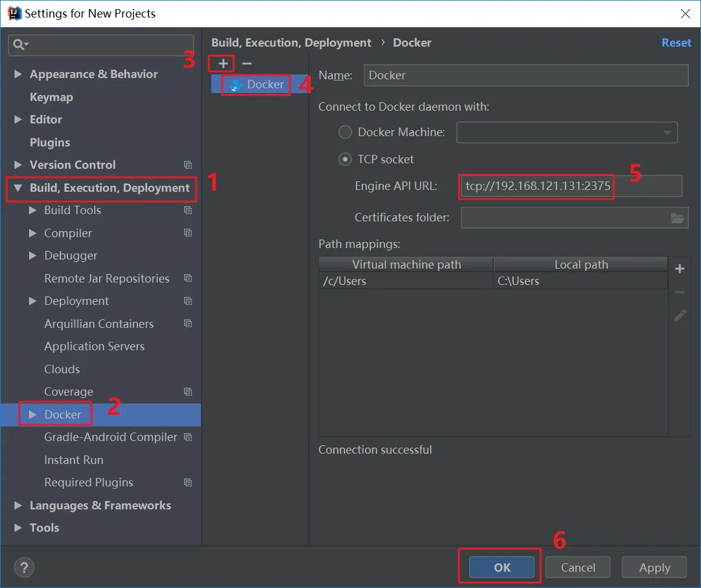Click Local path column header
701x588 pixels.
click(x=581, y=264)
